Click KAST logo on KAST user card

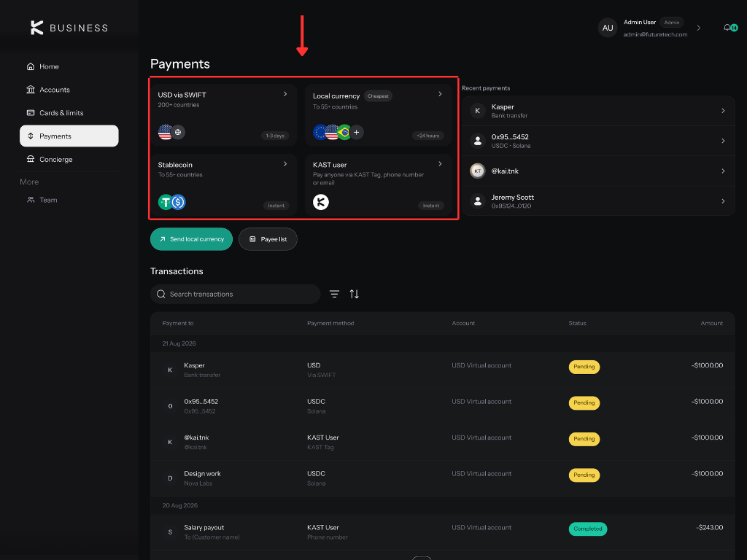click(x=321, y=202)
